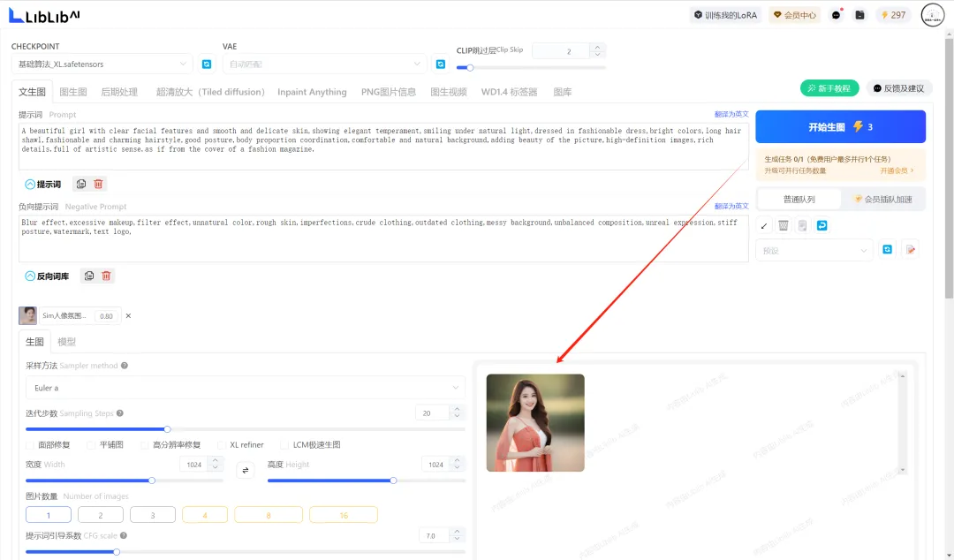Increase Clip Skip value with stepper
954x560 pixels.
pyautogui.click(x=597, y=48)
